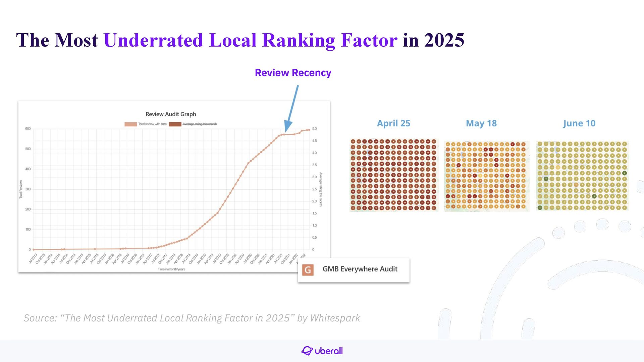The width and height of the screenshot is (644, 362).
Task: Open the June 10 ranking grid thumbnail
Action: (x=582, y=176)
